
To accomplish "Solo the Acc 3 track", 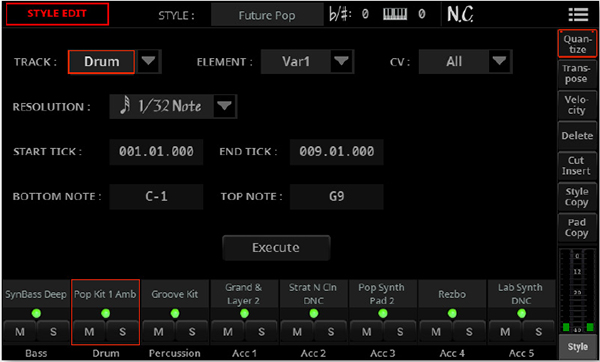I will [399, 331].
